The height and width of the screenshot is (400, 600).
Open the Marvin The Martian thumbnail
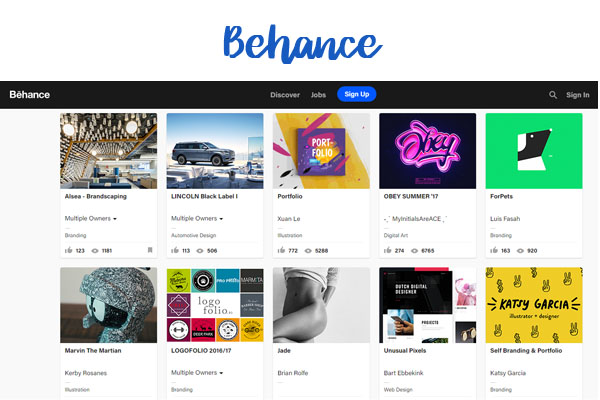click(x=108, y=305)
